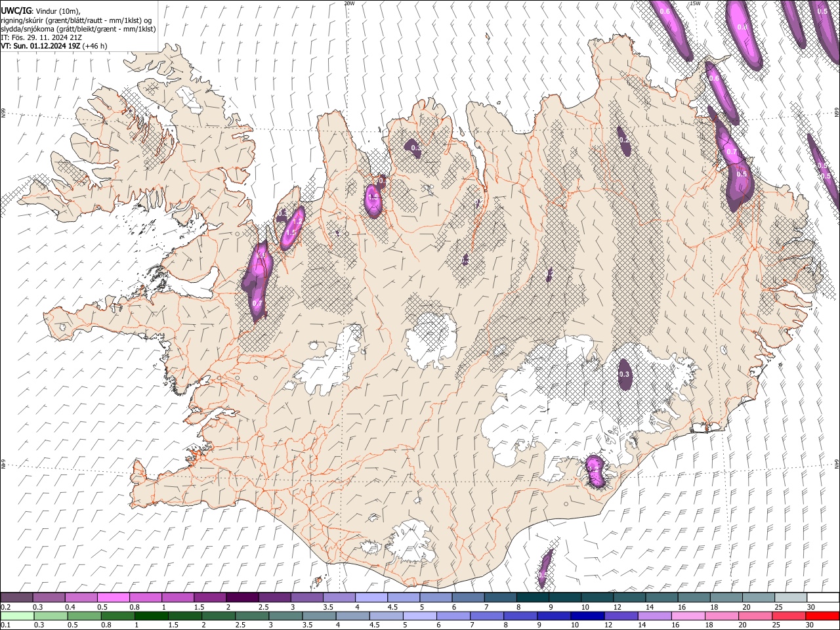Click the '15W' longitude label at top

(695, 3)
